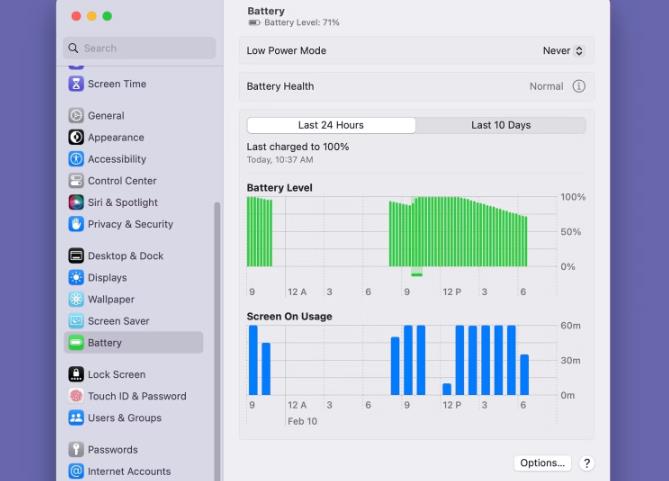Open the Options… button
Viewport: 669px width, 481px height.
(x=542, y=463)
